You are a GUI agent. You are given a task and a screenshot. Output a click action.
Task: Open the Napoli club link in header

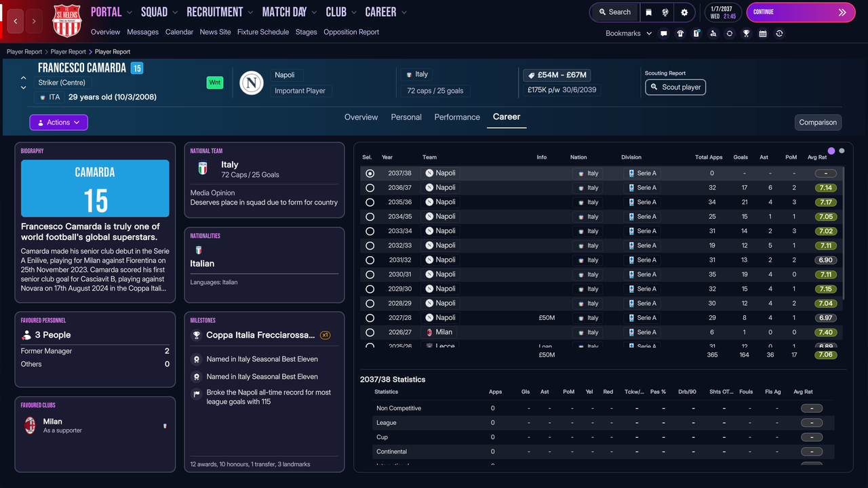point(286,75)
